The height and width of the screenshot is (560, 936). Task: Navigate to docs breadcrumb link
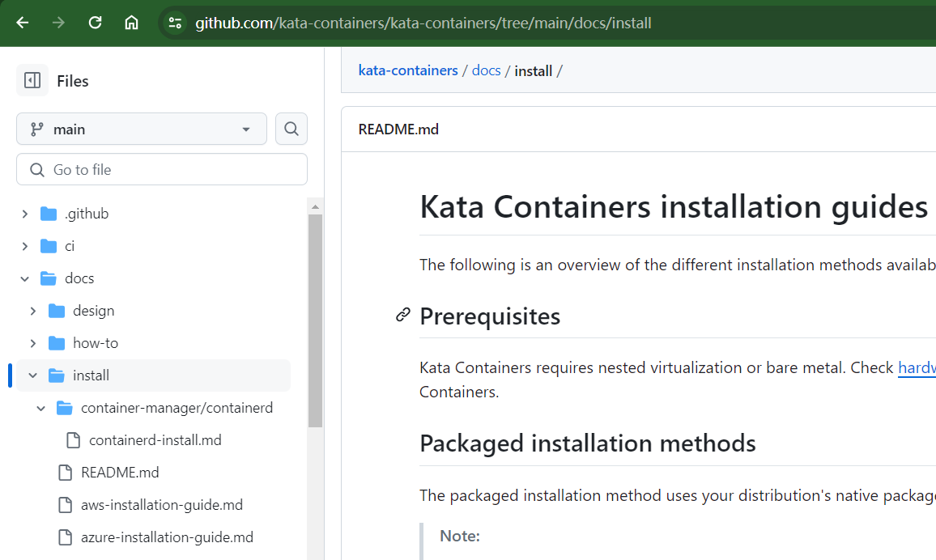(x=486, y=70)
